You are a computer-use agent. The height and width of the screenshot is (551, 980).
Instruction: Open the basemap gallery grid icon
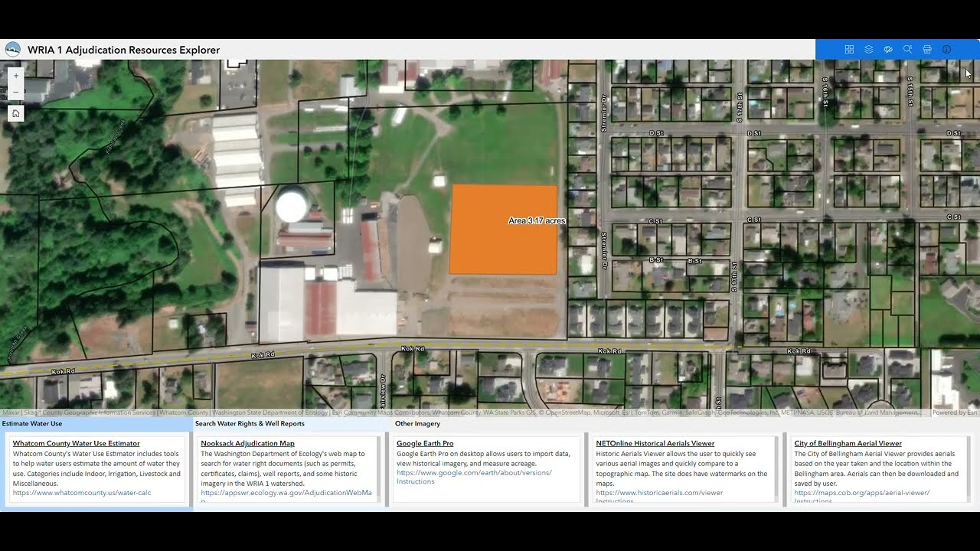(849, 49)
